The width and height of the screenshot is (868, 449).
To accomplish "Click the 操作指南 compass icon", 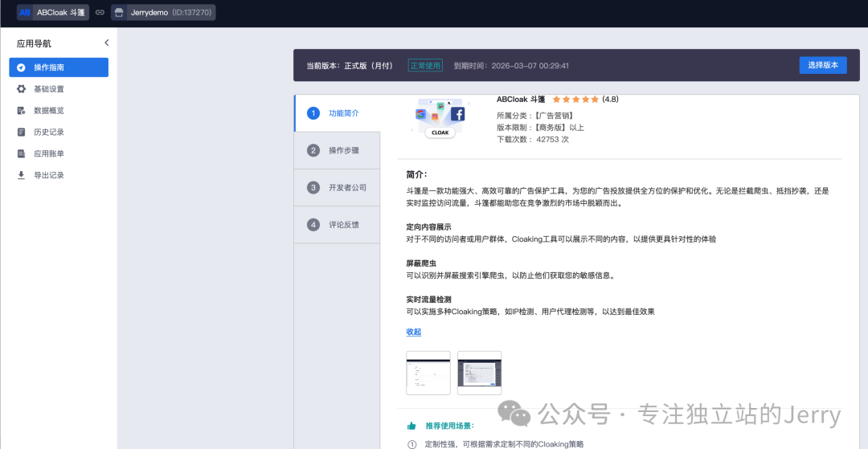I will pos(21,67).
